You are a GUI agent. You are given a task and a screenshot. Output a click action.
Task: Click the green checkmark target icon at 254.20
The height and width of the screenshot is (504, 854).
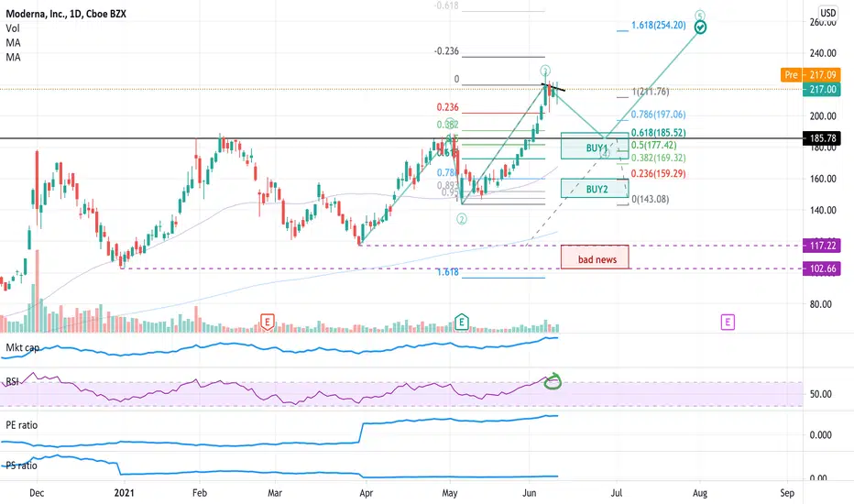[700, 27]
